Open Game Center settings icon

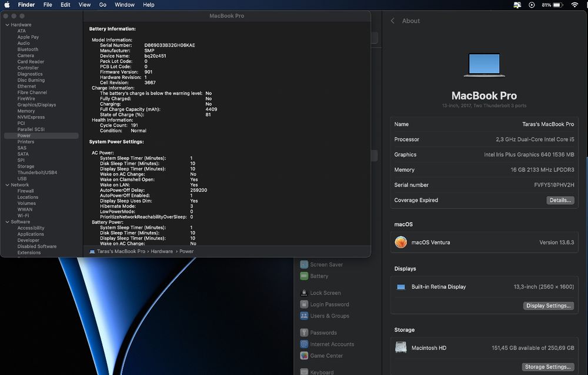pos(304,356)
